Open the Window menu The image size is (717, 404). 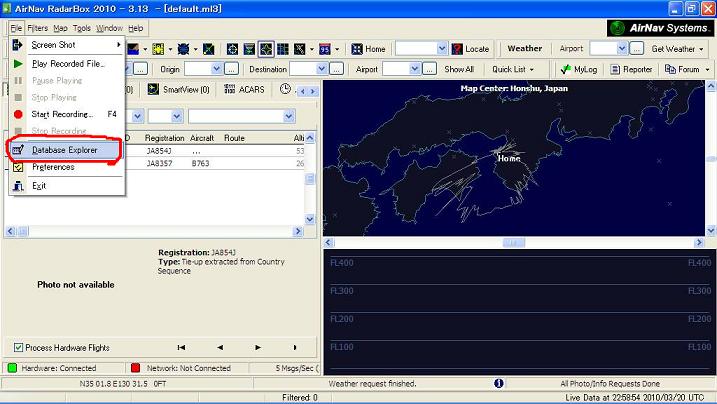[x=109, y=28]
